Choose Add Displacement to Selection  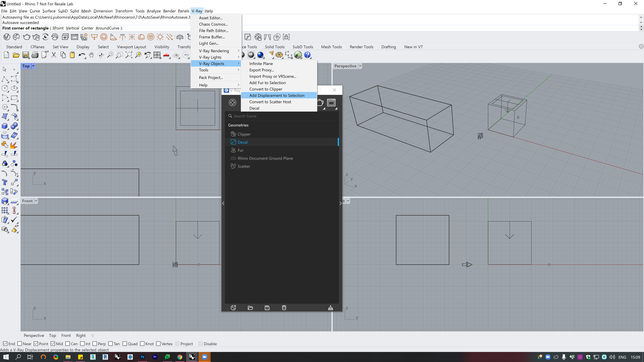[279, 95]
